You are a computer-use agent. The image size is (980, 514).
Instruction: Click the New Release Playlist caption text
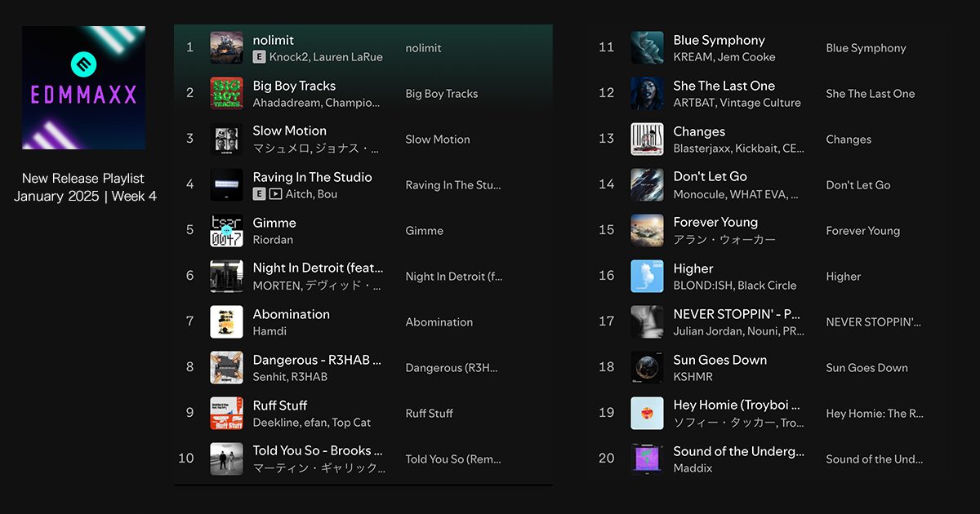[83, 178]
